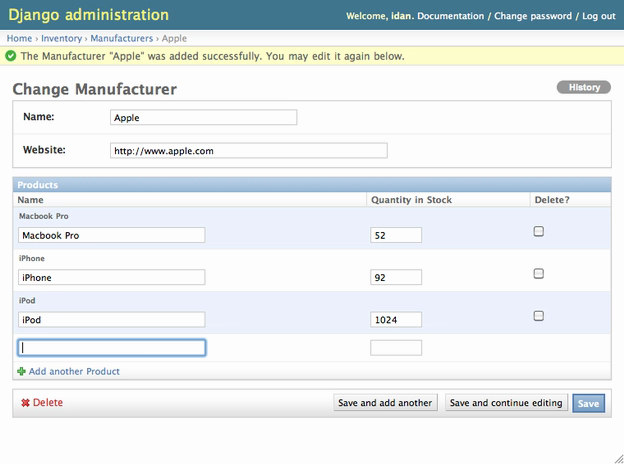Viewport: 624px width, 464px height.
Task: Click the Change password link
Action: (533, 16)
